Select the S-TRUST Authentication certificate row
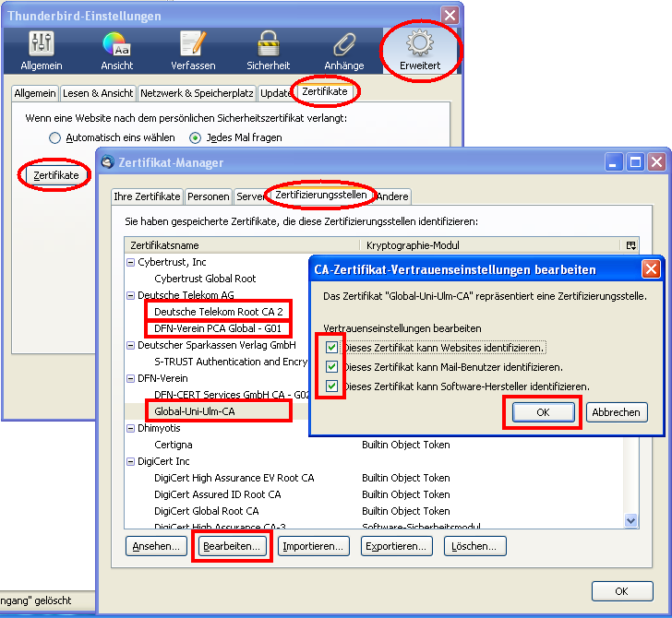This screenshot has width=672, height=618. pos(231,362)
